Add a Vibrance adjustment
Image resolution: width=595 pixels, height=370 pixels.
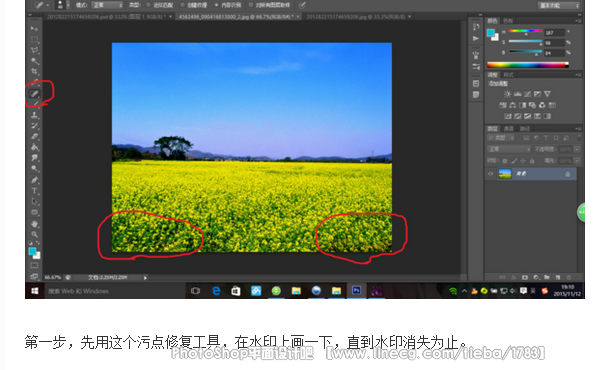pyautogui.click(x=547, y=94)
